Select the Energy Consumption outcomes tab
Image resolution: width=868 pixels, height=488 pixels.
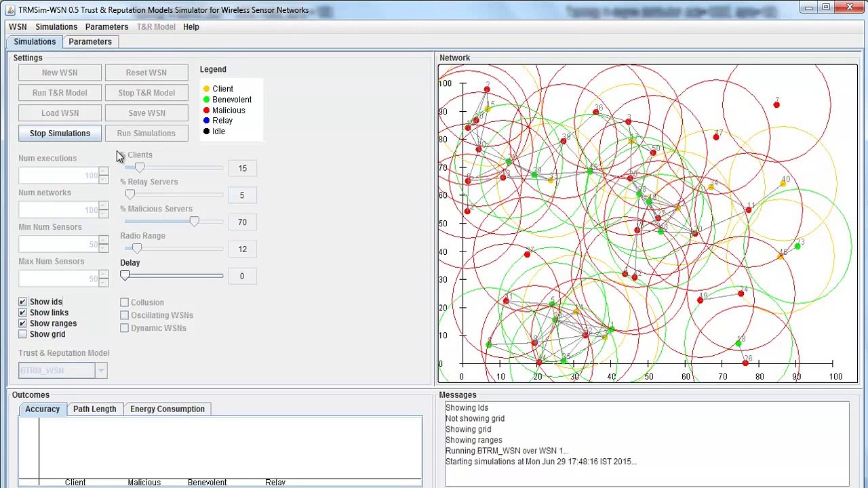(x=167, y=409)
